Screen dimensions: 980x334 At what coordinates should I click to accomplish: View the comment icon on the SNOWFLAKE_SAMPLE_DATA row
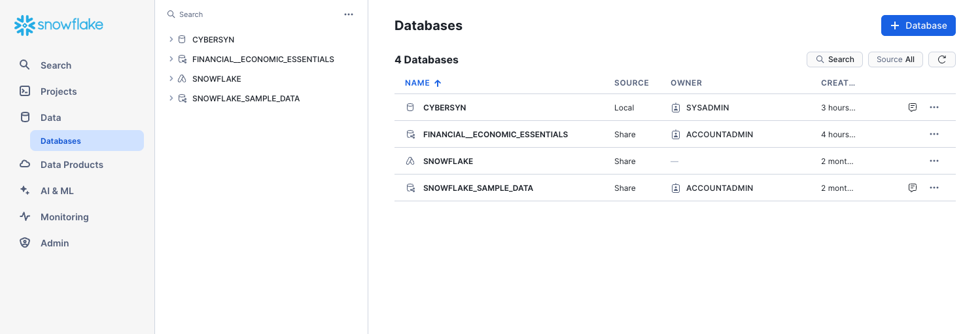pos(913,188)
